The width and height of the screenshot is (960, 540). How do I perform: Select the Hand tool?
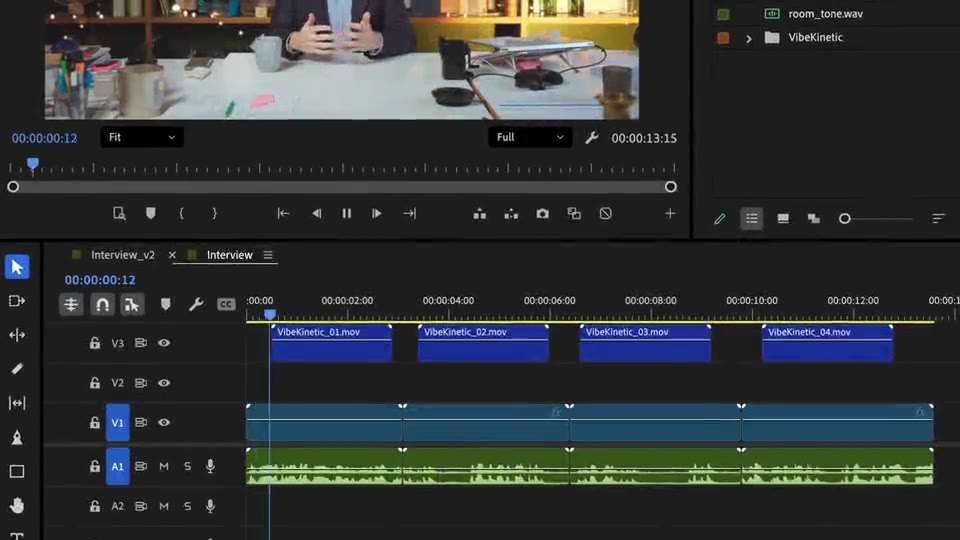pyautogui.click(x=17, y=506)
